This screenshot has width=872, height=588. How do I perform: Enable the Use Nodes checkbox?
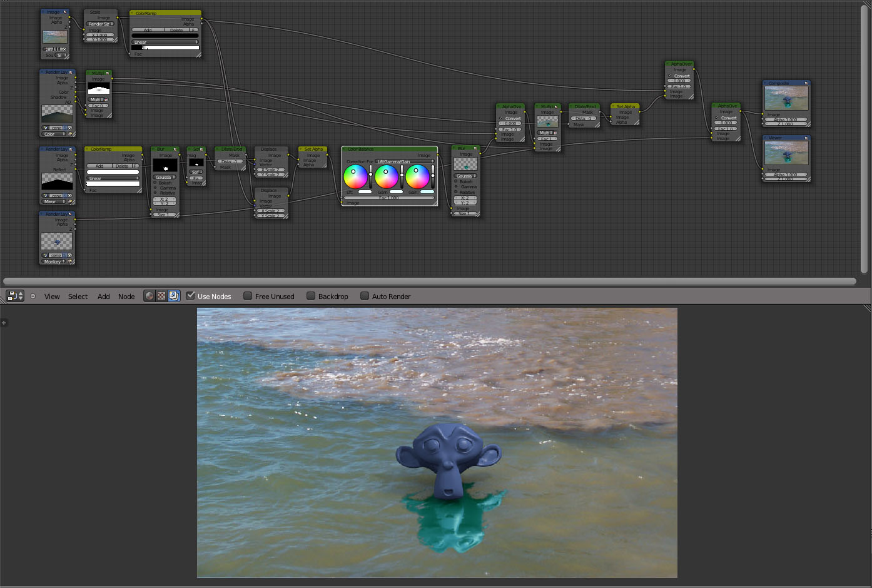click(191, 296)
